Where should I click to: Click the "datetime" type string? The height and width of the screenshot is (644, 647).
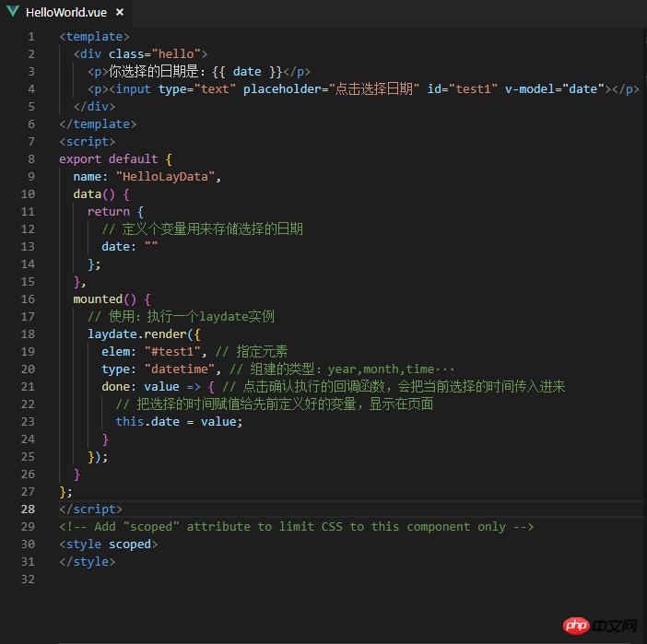coord(180,369)
